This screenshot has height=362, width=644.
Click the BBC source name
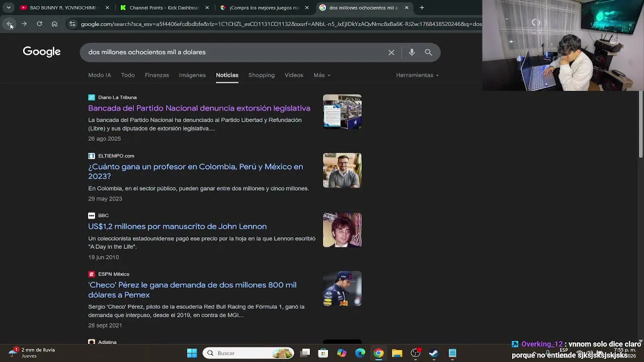(103, 215)
